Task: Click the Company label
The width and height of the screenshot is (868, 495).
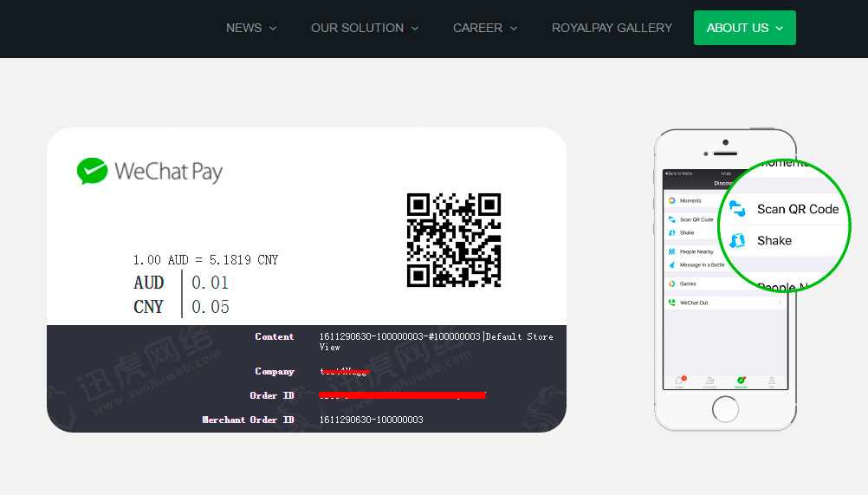Action: coord(274,372)
